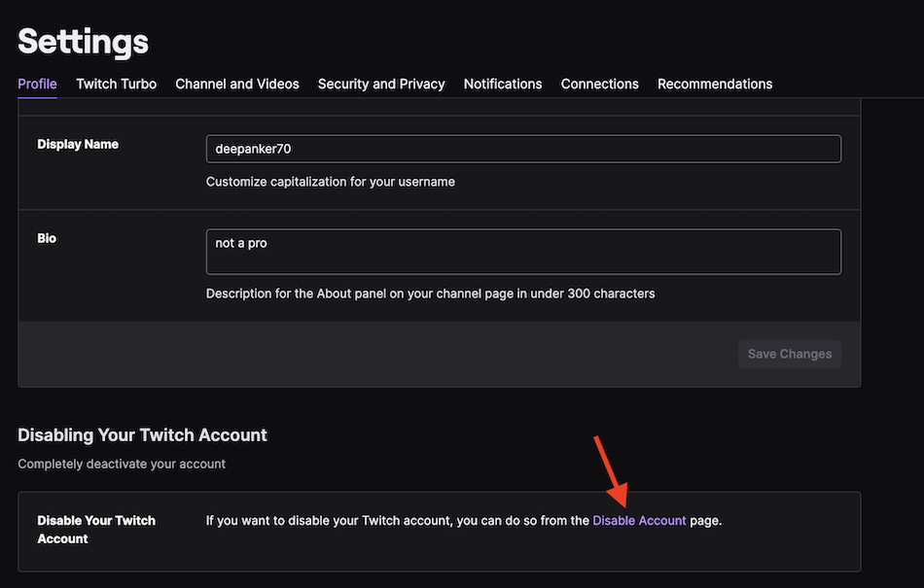Click the Bio field label
Image resolution: width=924 pixels, height=588 pixels.
click(47, 238)
